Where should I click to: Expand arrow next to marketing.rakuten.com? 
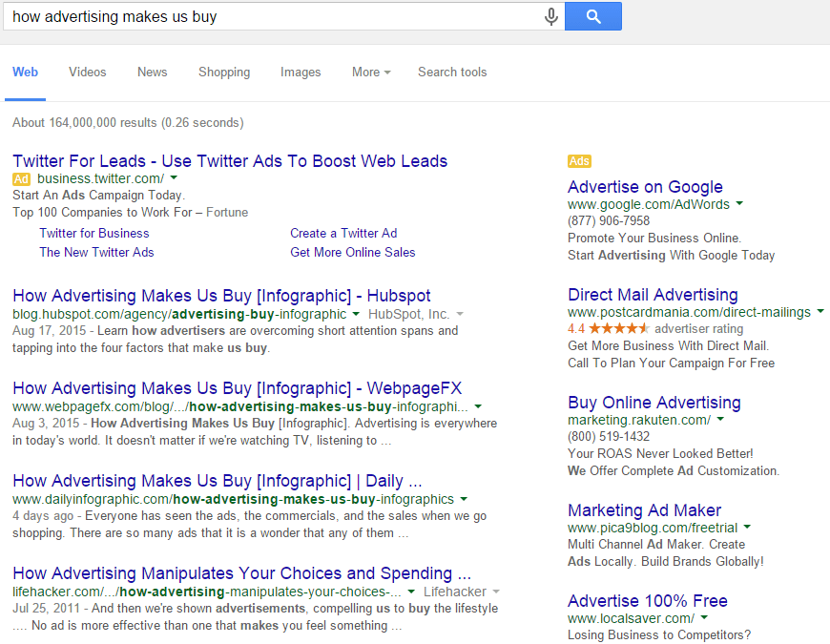point(720,419)
